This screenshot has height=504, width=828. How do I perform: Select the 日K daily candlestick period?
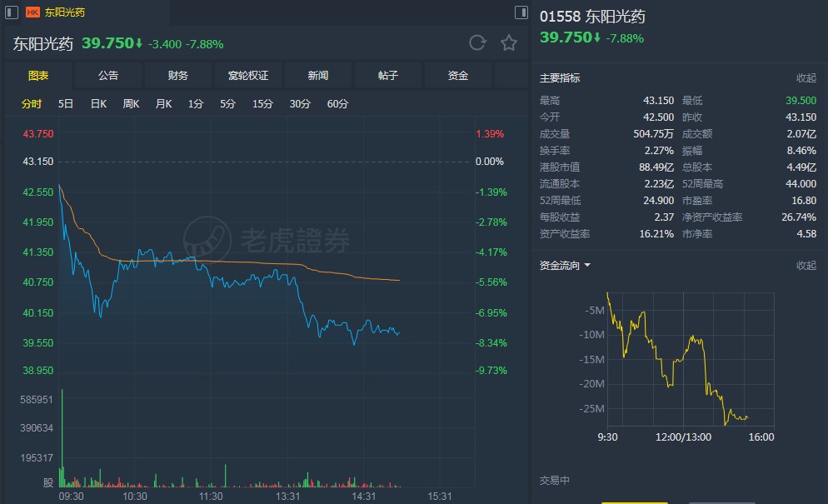98,104
